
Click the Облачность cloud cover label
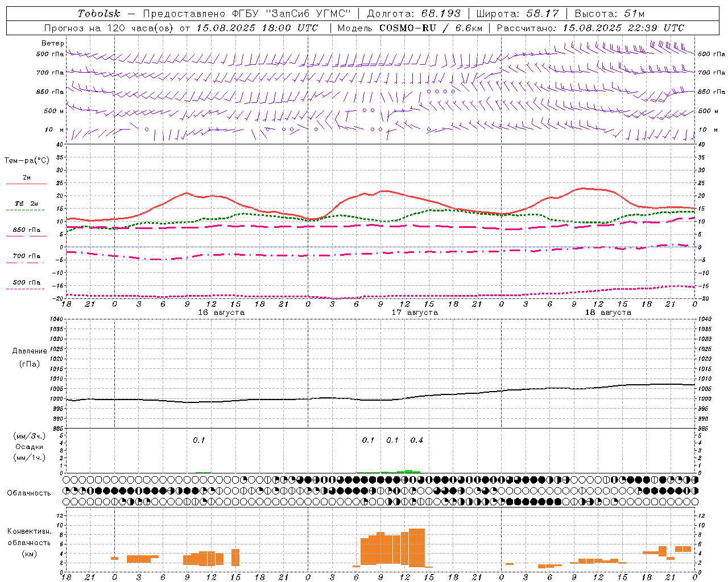pos(29,493)
